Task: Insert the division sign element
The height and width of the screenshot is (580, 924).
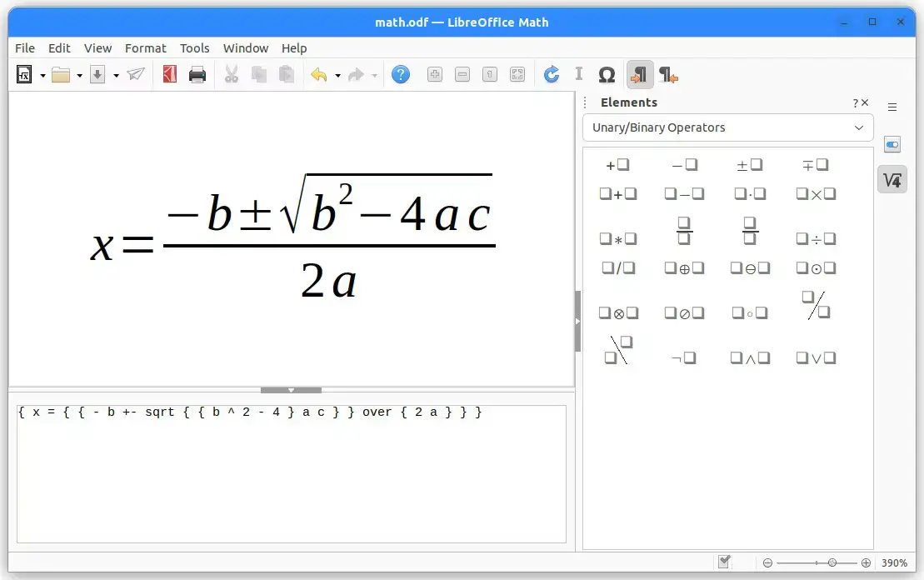Action: (816, 238)
